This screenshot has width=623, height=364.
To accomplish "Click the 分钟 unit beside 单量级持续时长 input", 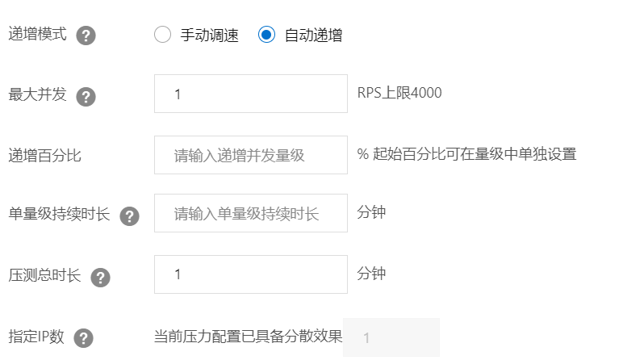I will point(371,213).
